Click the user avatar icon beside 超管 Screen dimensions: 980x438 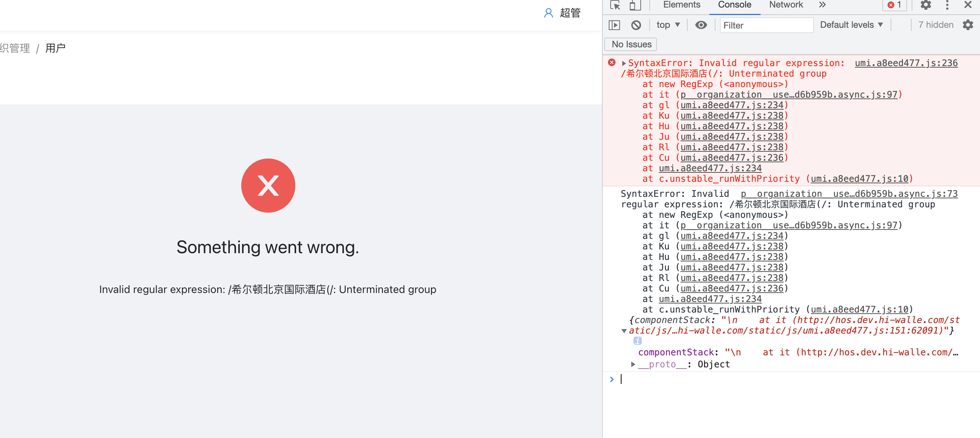(548, 12)
